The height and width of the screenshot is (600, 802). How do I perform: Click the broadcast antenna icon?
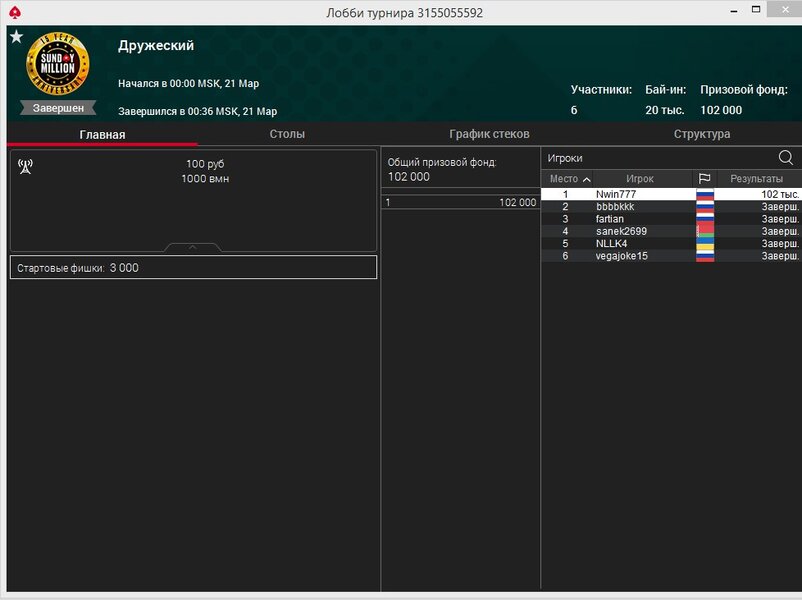(x=26, y=166)
